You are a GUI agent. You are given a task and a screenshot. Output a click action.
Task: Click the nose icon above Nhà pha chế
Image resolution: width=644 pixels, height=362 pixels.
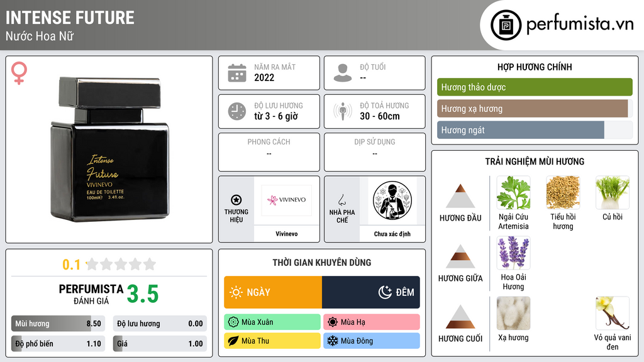pyautogui.click(x=341, y=200)
